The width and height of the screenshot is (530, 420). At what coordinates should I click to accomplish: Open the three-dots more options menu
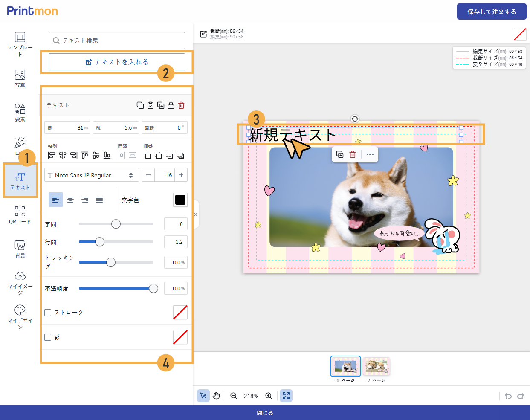click(x=370, y=154)
